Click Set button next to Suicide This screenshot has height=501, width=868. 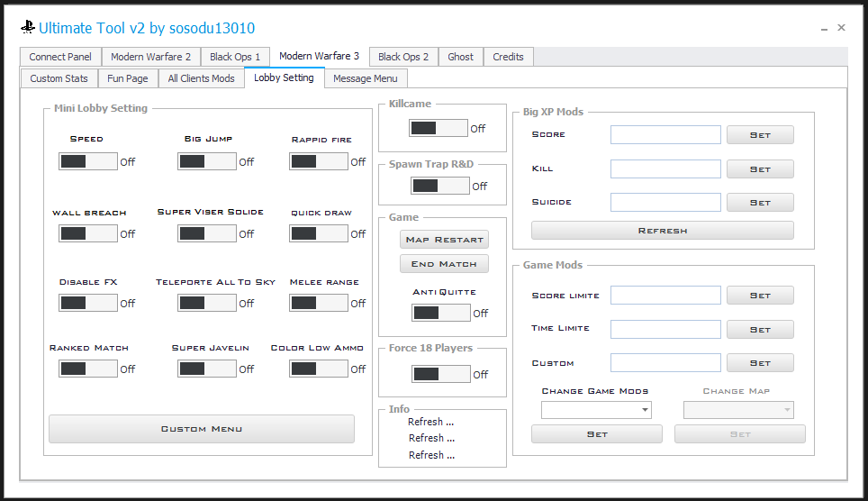(760, 202)
